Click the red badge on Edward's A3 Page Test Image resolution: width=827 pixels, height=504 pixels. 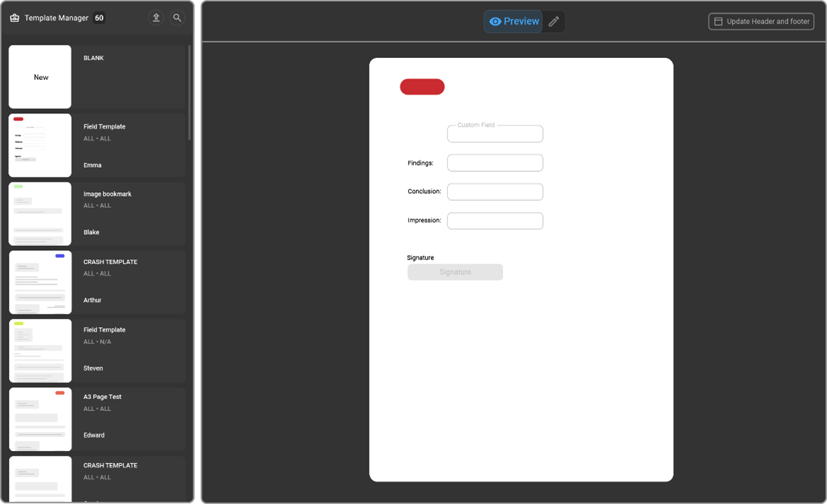click(x=60, y=392)
